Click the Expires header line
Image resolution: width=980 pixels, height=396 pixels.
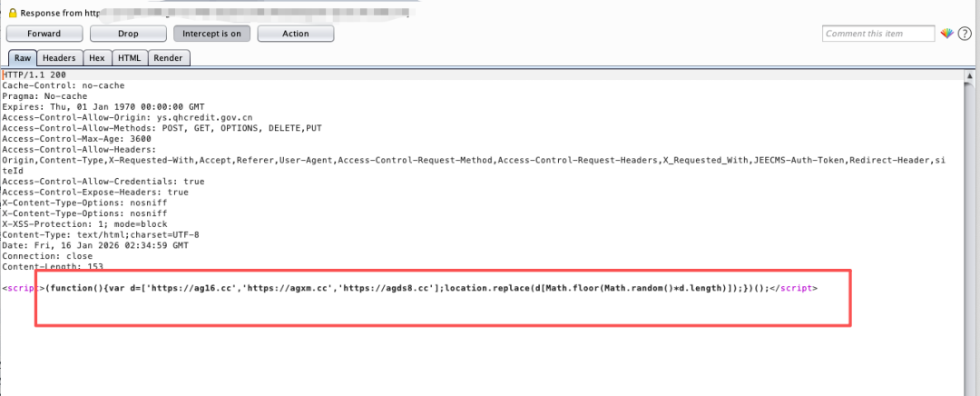pyautogui.click(x=103, y=107)
